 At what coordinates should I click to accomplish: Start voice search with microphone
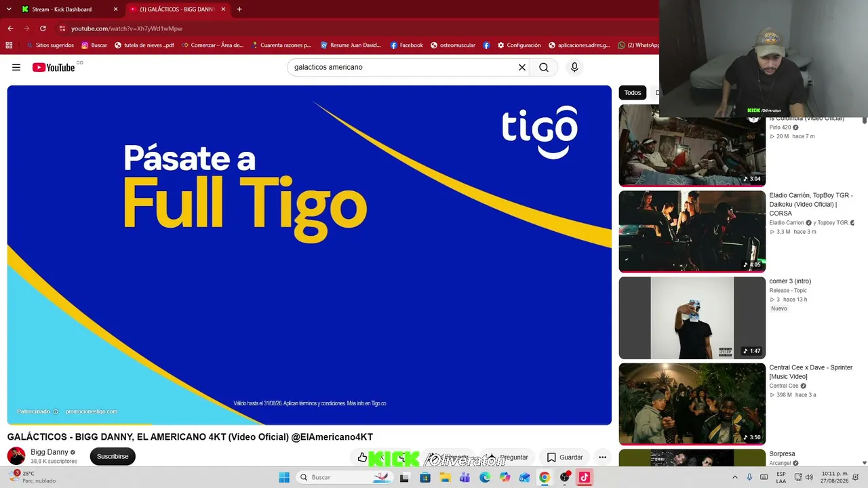click(x=574, y=67)
